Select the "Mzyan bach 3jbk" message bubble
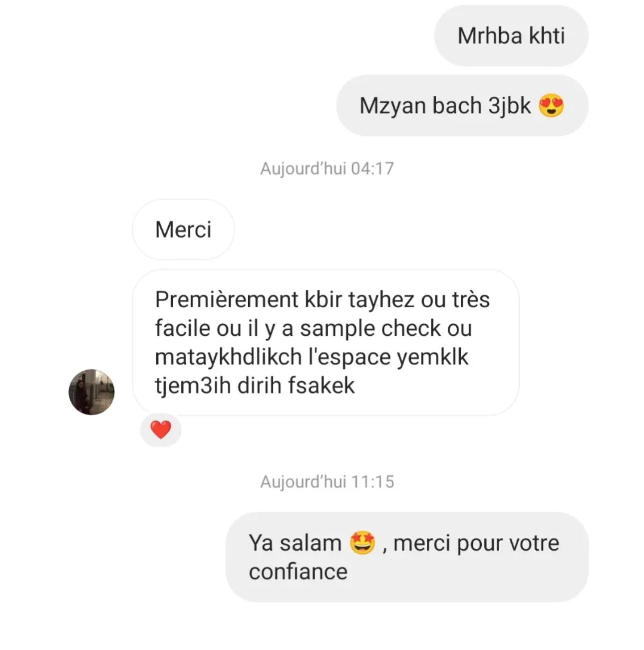644x650 pixels. (462, 106)
